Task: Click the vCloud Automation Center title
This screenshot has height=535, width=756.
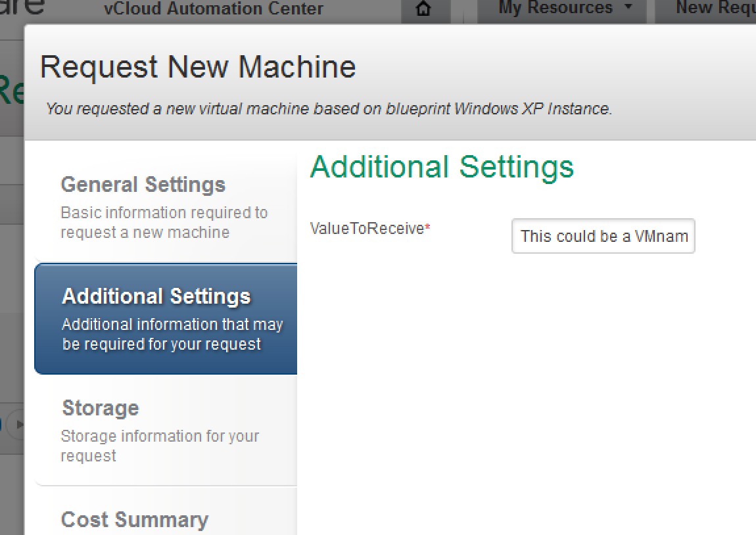Action: tap(215, 9)
